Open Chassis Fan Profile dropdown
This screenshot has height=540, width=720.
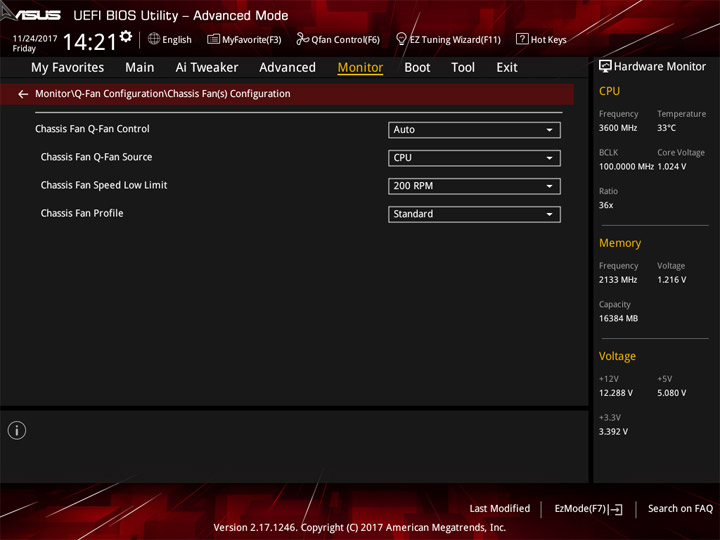coord(474,214)
